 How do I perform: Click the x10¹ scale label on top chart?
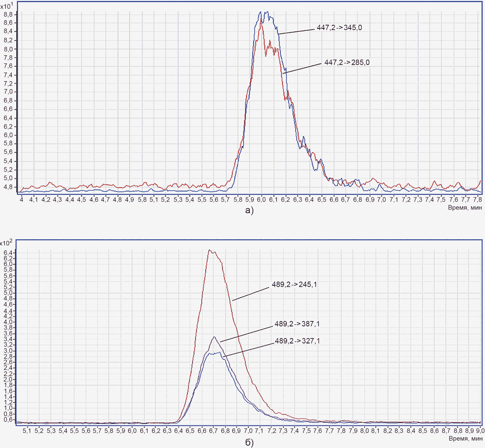click(x=7, y=6)
